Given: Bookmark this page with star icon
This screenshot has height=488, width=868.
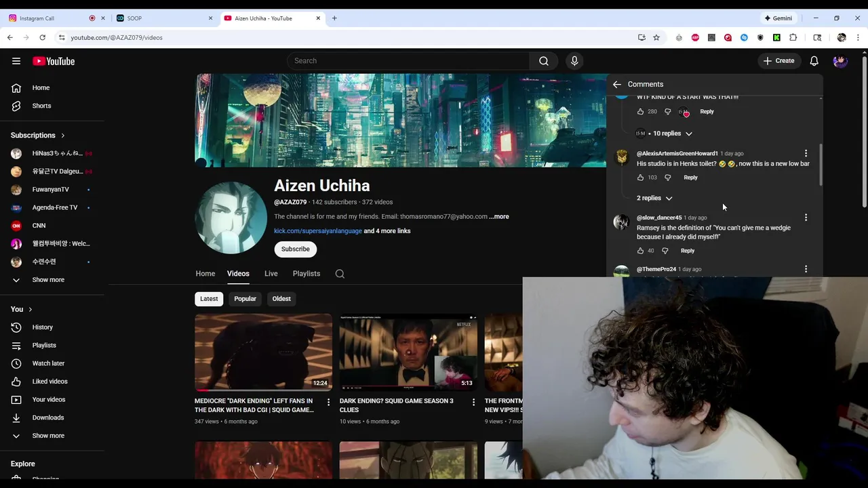Looking at the screenshot, I should (x=656, y=37).
